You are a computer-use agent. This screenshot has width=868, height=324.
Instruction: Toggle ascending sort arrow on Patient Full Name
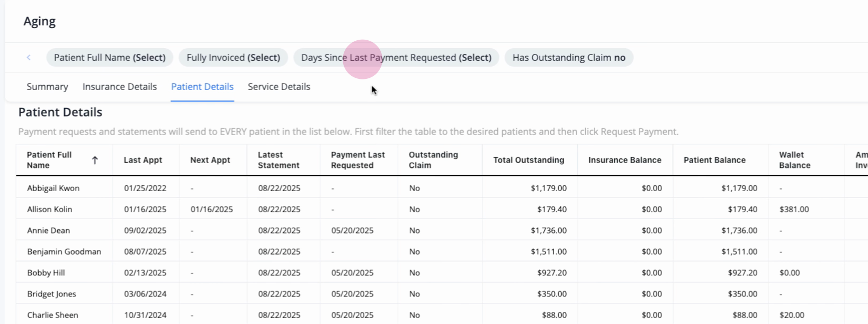(95, 160)
